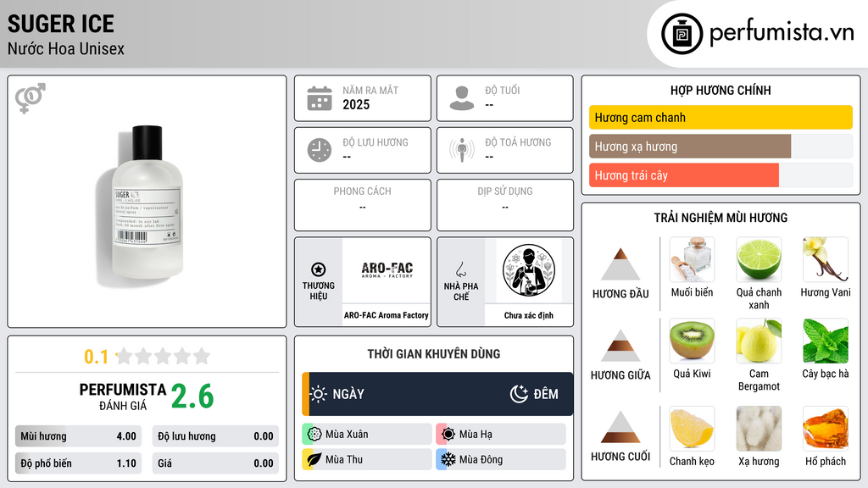This screenshot has width=868, height=488.
Task: Click the perfumer illustration avatar
Action: tap(529, 270)
